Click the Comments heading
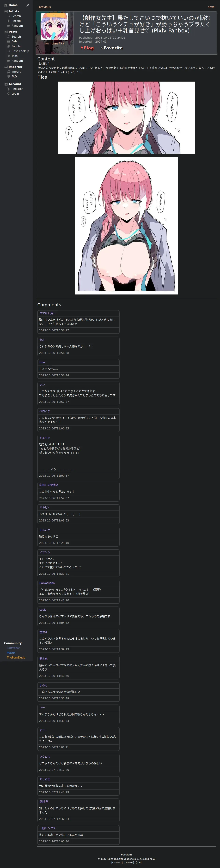The height and width of the screenshot is (868, 220). pos(49,305)
